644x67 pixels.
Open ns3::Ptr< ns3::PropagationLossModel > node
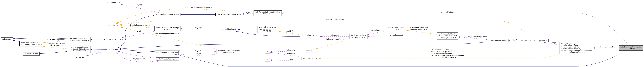pyautogui.click(x=229, y=52)
